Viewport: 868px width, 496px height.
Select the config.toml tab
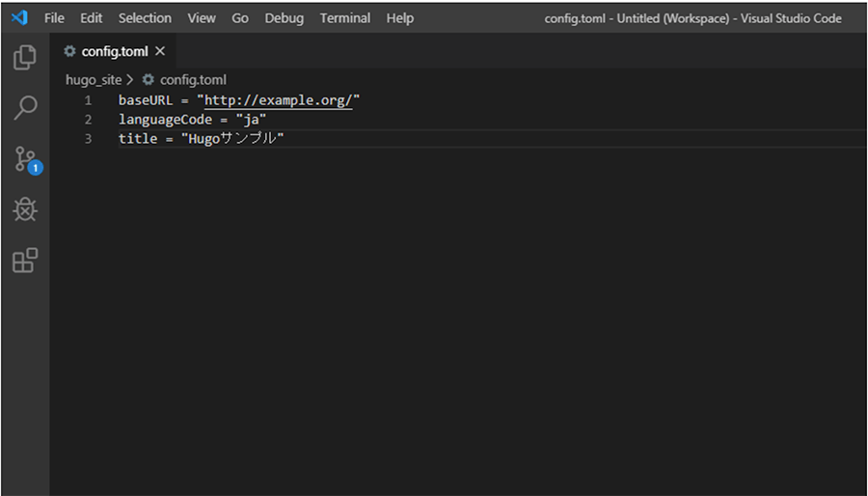[115, 51]
